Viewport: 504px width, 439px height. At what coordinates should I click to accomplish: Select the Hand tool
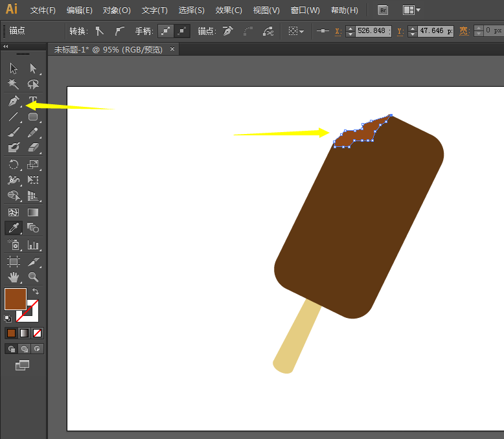pos(14,277)
